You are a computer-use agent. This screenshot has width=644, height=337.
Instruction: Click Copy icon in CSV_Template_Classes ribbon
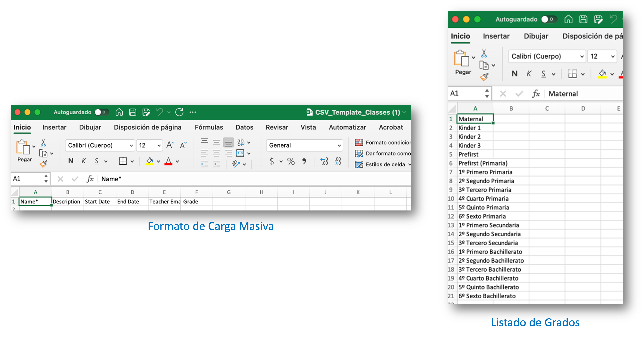click(x=43, y=153)
